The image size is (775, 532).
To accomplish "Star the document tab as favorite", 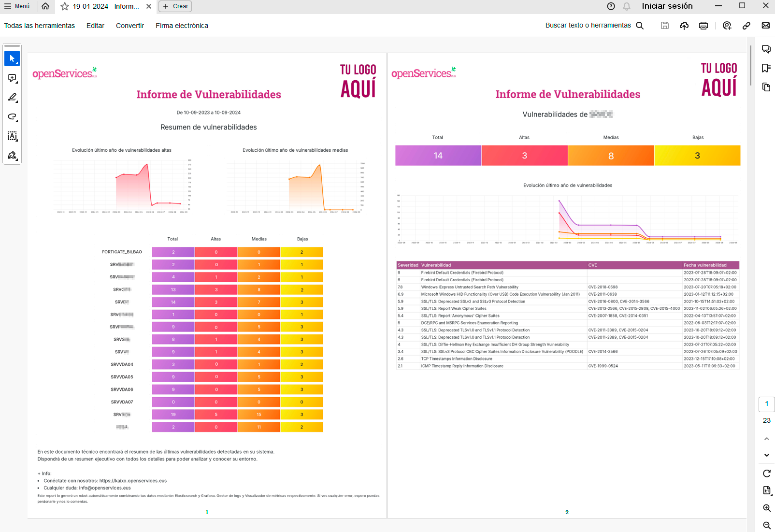I will pos(65,6).
